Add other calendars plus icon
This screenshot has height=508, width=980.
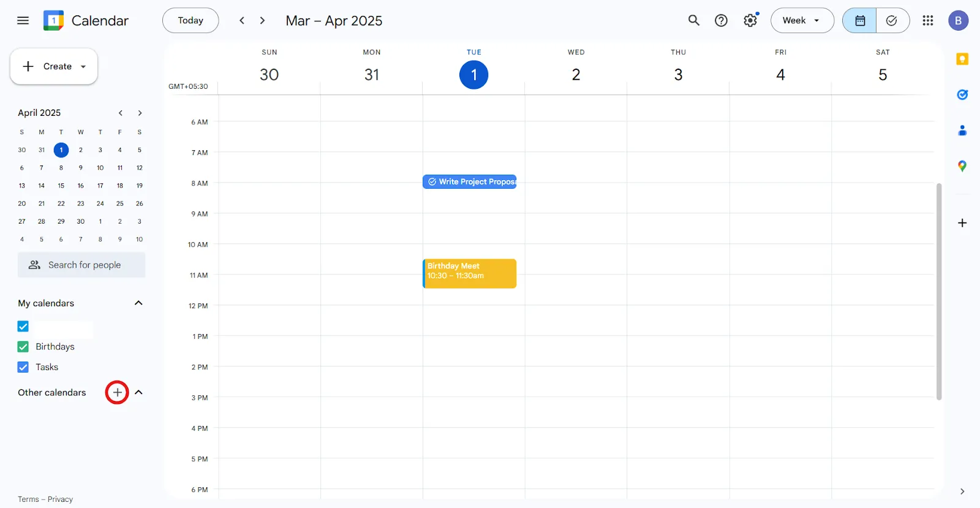[117, 392]
